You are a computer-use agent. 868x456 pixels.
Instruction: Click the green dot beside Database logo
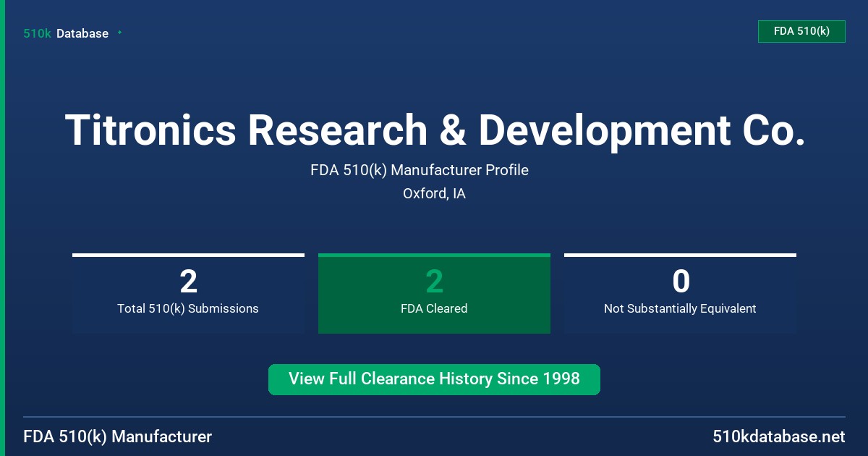[x=119, y=33]
